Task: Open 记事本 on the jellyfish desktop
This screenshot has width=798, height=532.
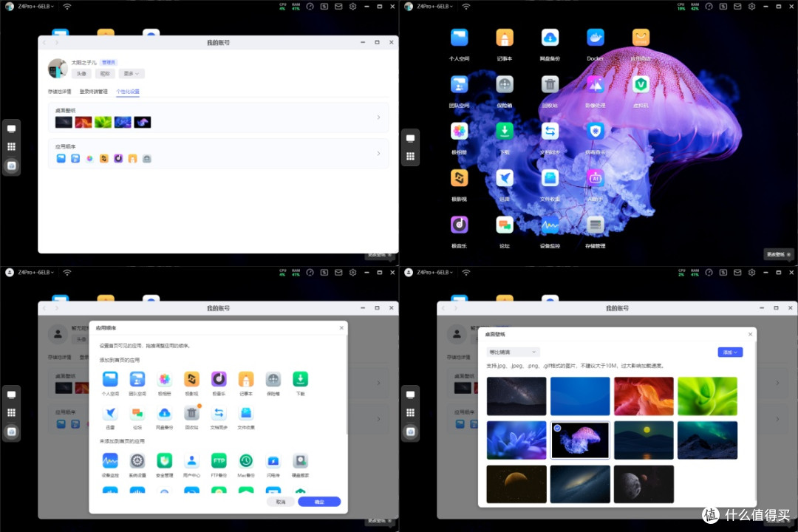Action: [505, 38]
